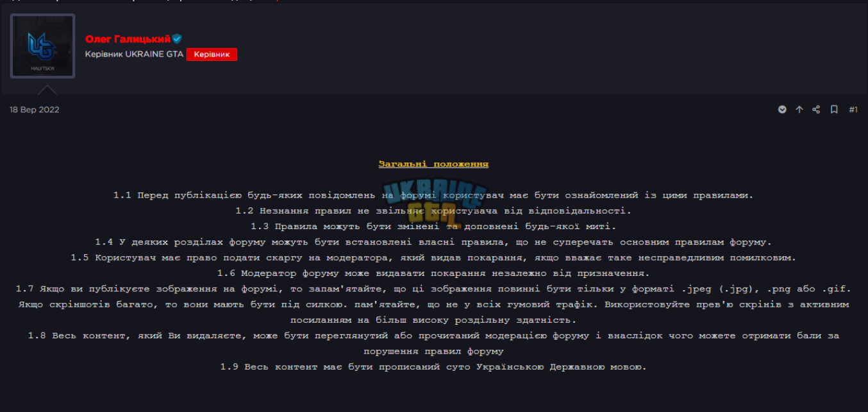The image size is (868, 412).
Task: Click rule 1.4 about власні правила розділів
Action: coord(433,242)
